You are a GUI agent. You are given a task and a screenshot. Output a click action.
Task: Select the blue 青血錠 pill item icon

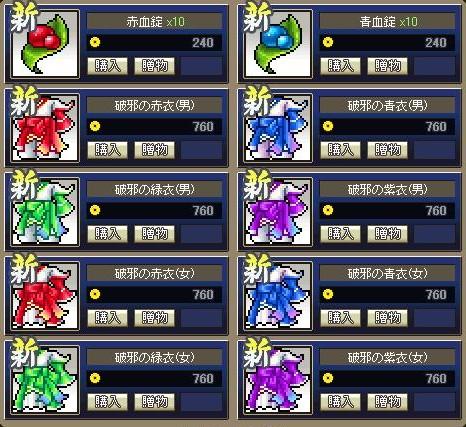(x=278, y=44)
